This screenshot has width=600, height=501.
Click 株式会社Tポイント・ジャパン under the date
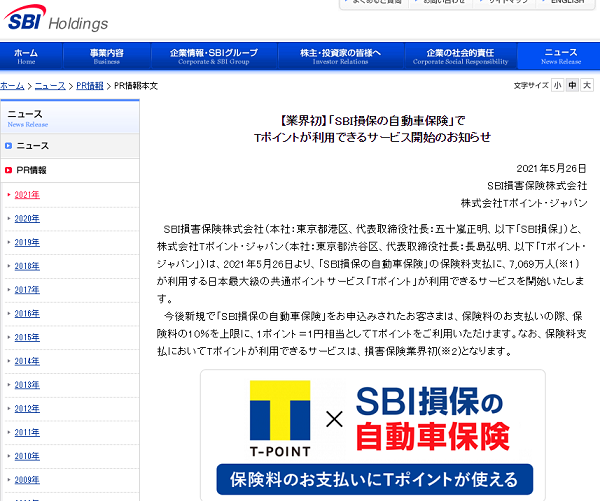524,203
